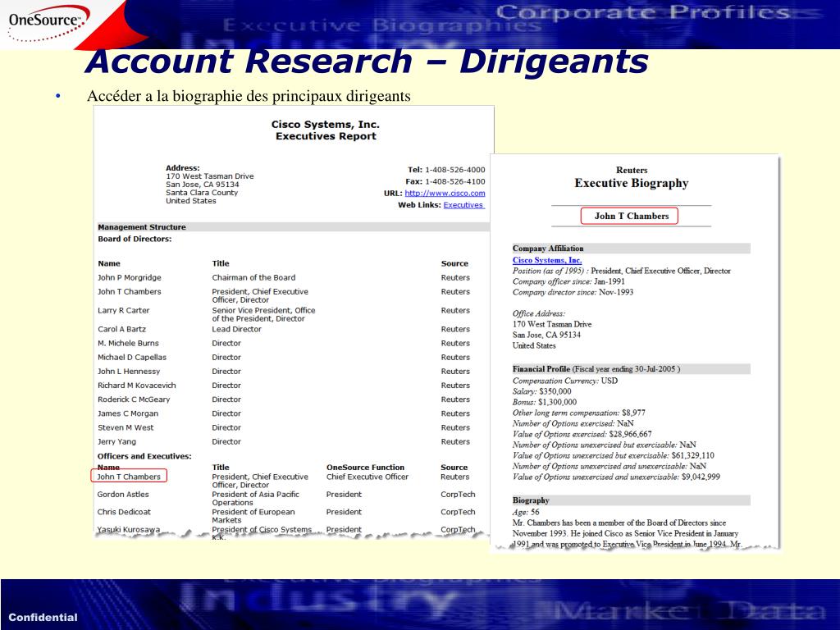Viewport: 840px width, 630px height.
Task: Click on Michael D Capellas
Action: [x=132, y=357]
